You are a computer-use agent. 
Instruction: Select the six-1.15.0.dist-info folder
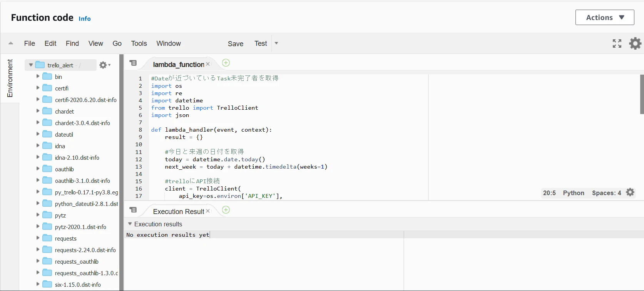[78, 284]
